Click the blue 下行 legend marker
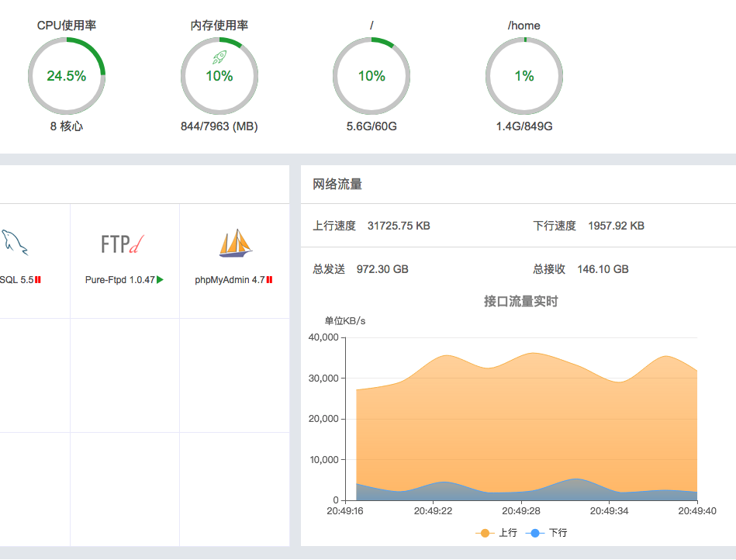Screen dimensions: 736x560 click(x=535, y=533)
